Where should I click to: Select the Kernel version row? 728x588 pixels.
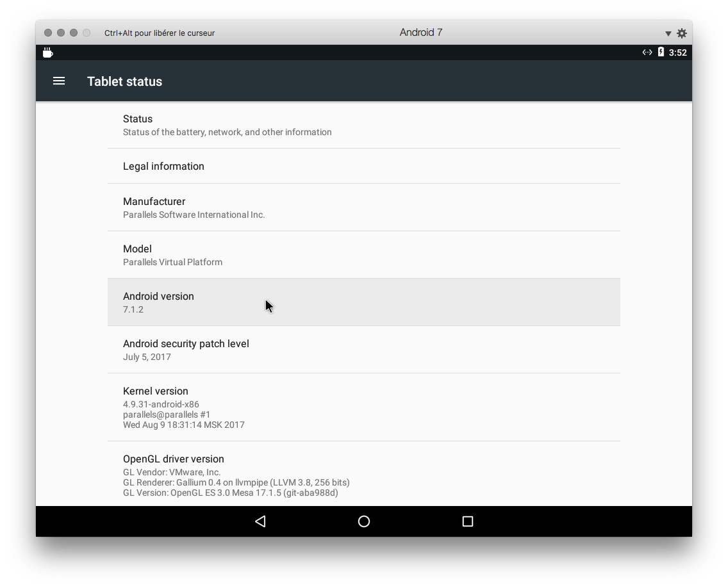pos(364,407)
